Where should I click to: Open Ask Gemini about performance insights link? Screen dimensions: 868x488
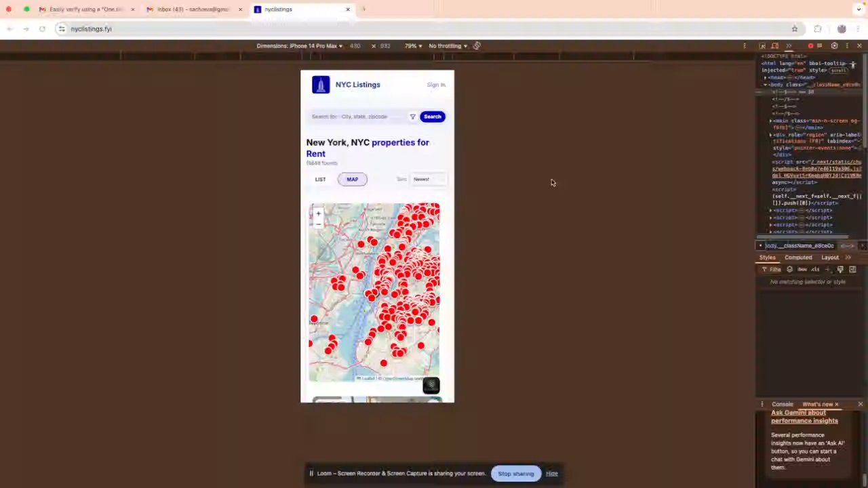pyautogui.click(x=804, y=417)
